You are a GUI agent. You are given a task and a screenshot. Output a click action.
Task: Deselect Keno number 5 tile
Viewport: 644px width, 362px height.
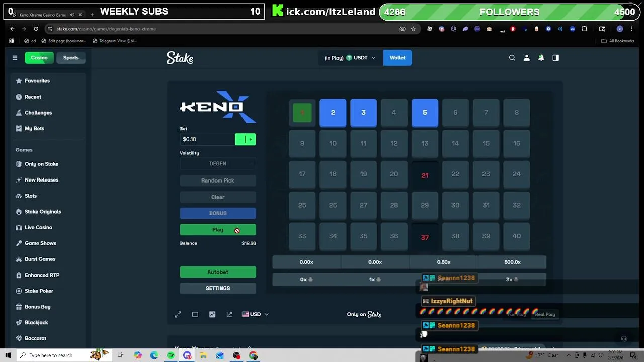[425, 113]
